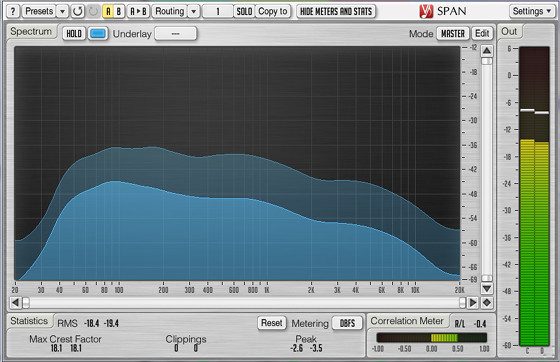Click the greyed redo arrow icon

(93, 11)
